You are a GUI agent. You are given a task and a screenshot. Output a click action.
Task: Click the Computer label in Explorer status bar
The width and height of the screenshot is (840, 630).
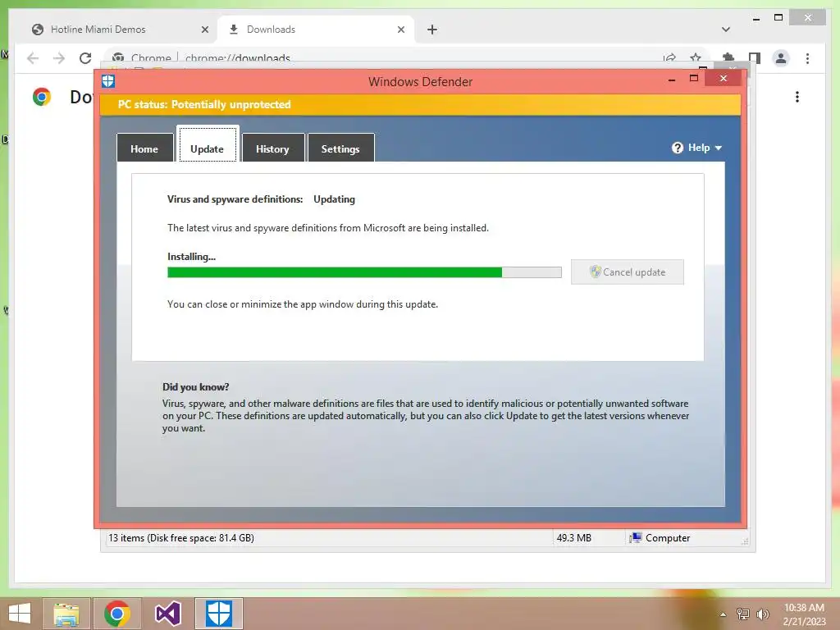(x=667, y=538)
